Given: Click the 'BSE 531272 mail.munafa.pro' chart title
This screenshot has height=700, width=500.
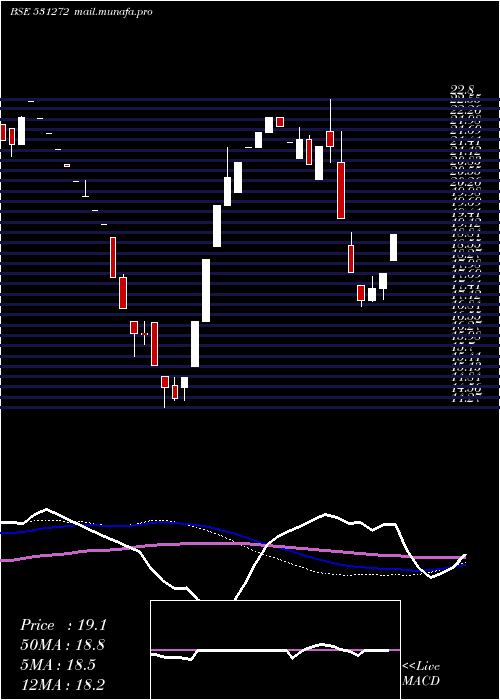Looking at the screenshot, I should coord(81,12).
